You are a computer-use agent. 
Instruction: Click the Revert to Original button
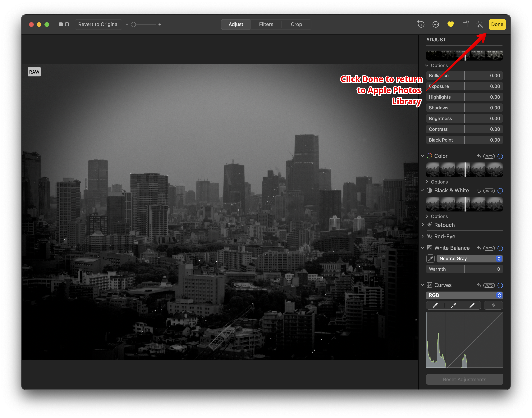tap(98, 25)
